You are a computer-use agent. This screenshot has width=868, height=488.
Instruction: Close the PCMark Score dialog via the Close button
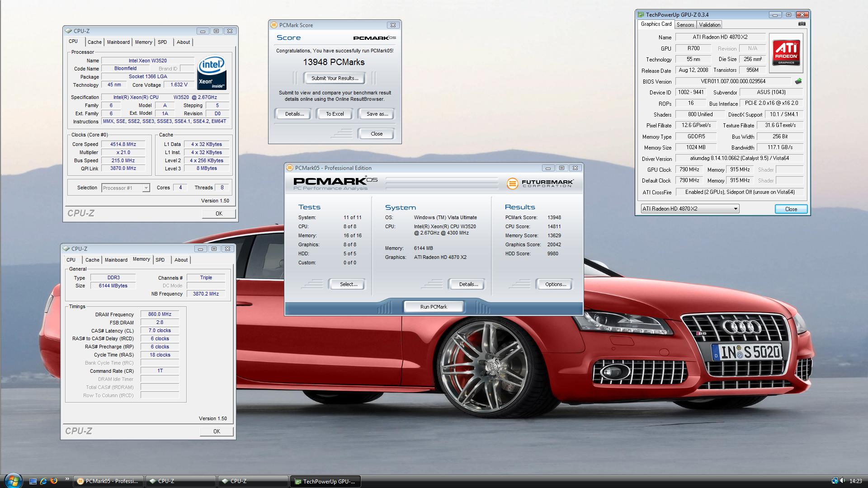[377, 134]
